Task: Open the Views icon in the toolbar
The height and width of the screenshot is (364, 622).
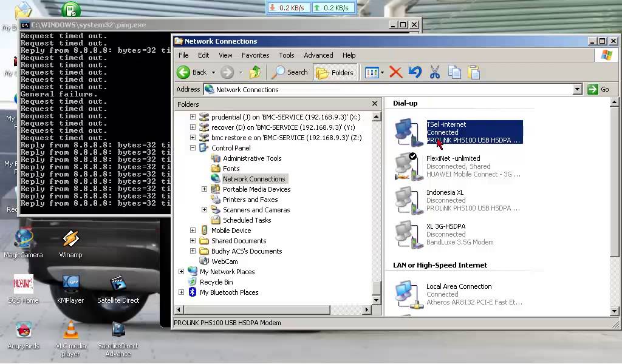Action: point(372,72)
